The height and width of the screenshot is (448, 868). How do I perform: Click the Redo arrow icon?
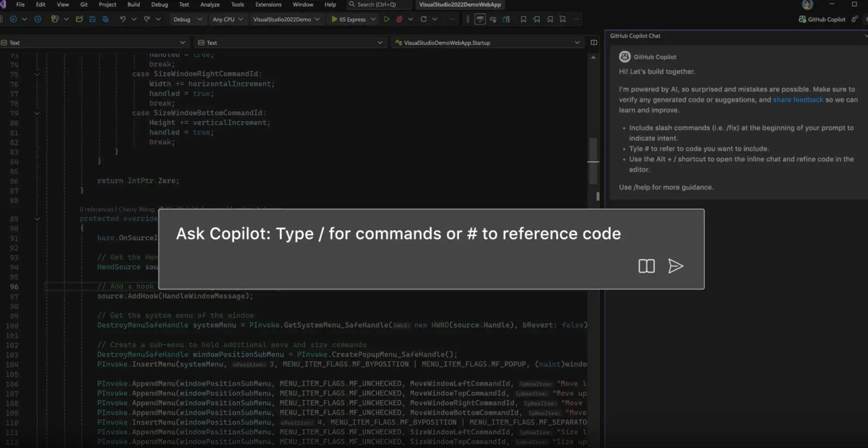[x=147, y=19]
